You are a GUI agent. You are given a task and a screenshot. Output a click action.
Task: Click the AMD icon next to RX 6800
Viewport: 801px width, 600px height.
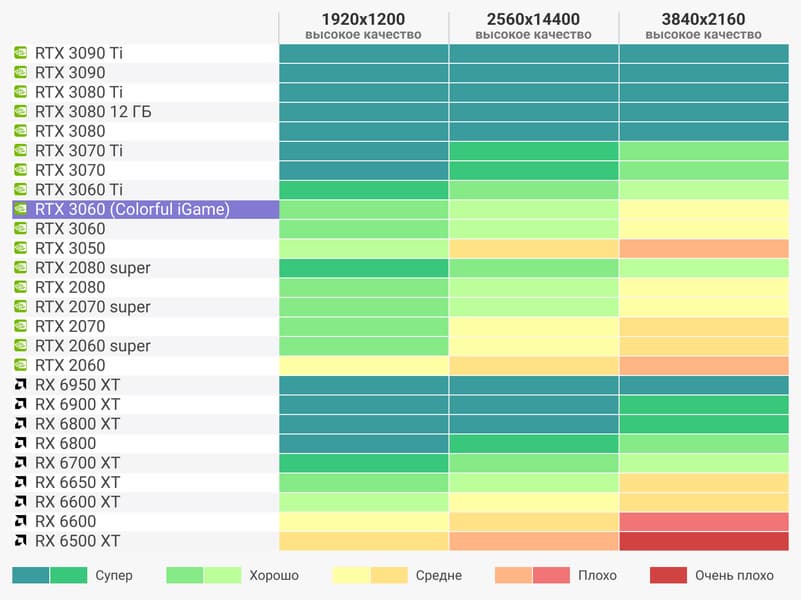(20, 443)
